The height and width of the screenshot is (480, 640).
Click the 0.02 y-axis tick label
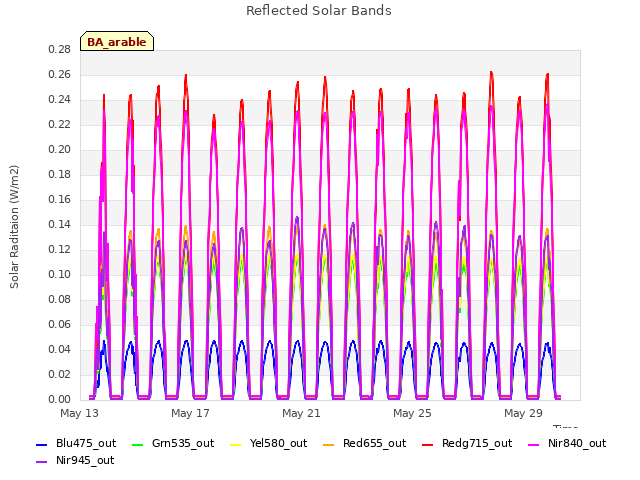[x=60, y=375]
